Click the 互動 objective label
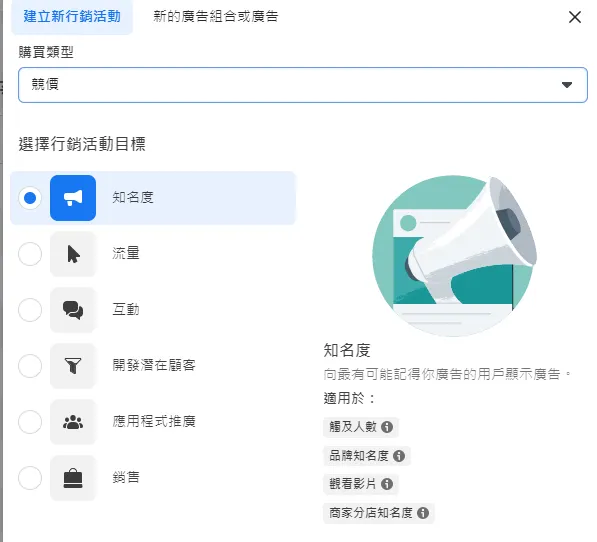 (x=126, y=309)
